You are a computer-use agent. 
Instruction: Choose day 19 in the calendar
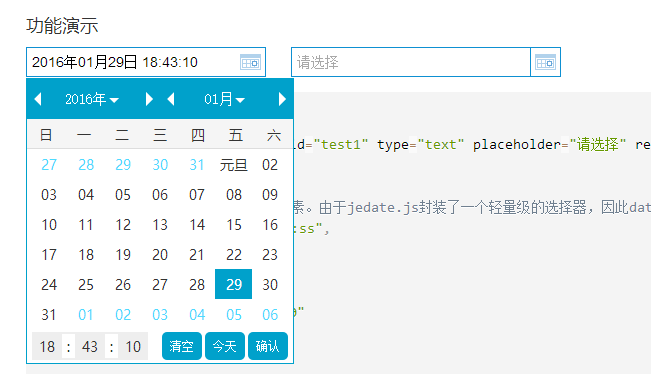coord(123,254)
